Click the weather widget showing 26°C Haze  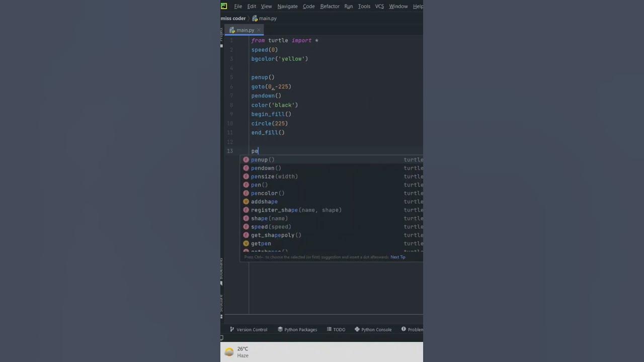(x=236, y=352)
